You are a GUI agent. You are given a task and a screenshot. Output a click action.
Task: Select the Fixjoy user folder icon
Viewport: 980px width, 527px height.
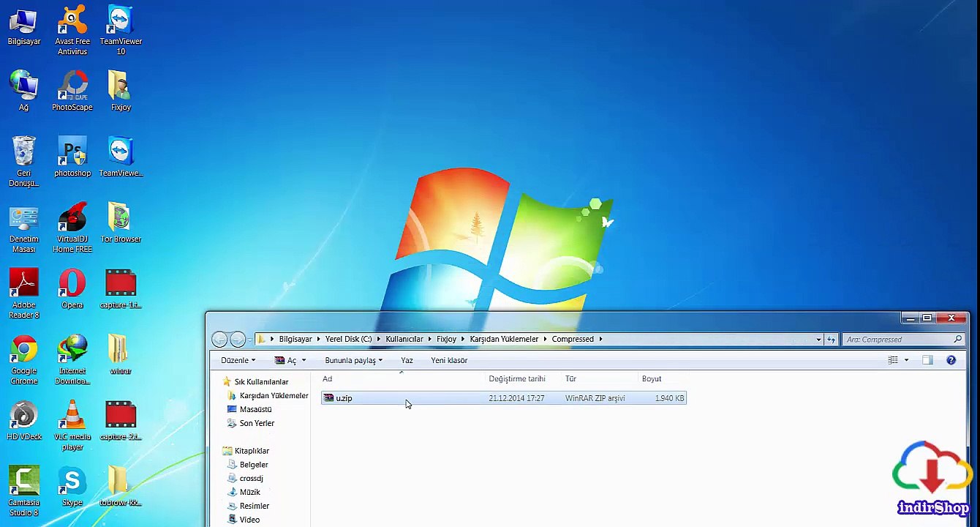click(121, 91)
